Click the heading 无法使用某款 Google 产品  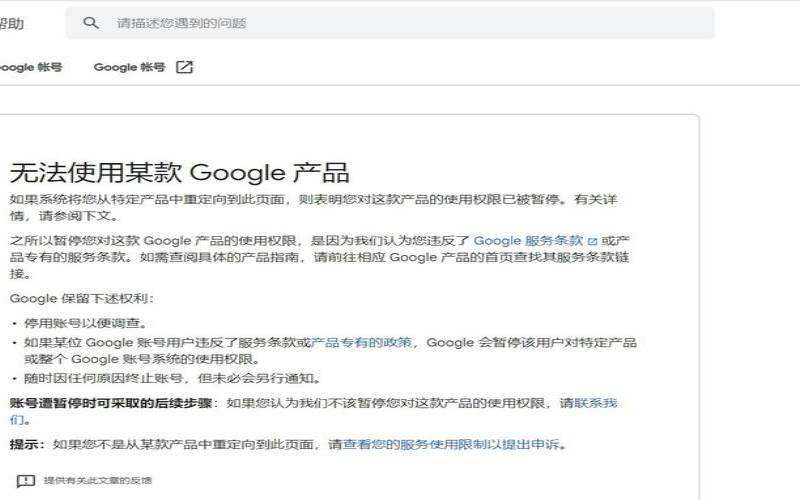pyautogui.click(x=180, y=173)
